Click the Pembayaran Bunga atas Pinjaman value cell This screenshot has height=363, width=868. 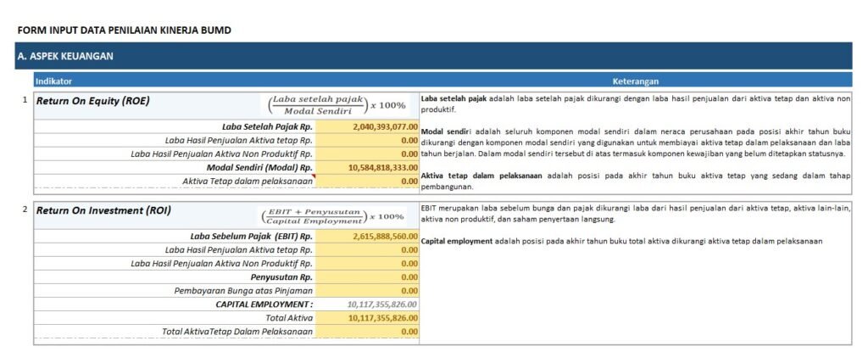pos(367,290)
